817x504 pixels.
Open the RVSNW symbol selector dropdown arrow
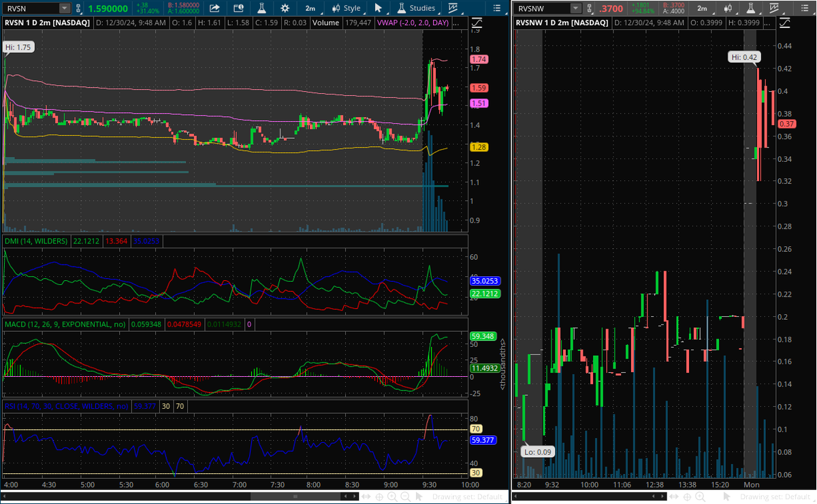[576, 8]
